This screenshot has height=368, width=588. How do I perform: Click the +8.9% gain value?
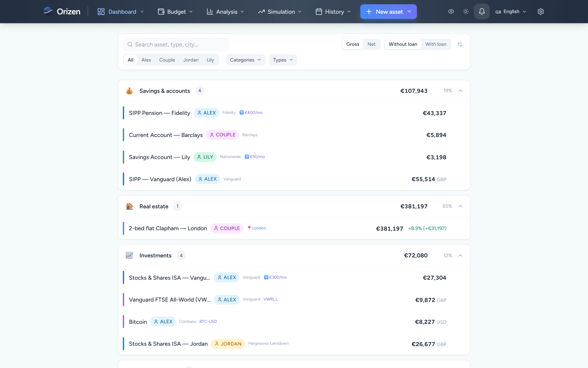click(427, 228)
